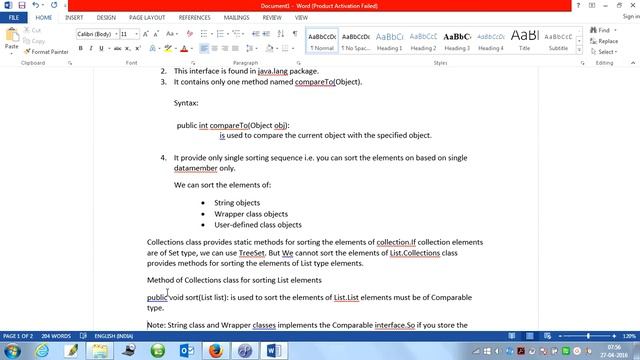The width and height of the screenshot is (640, 360).
Task: Click the Shrink Font icon
Action: coord(156,34)
